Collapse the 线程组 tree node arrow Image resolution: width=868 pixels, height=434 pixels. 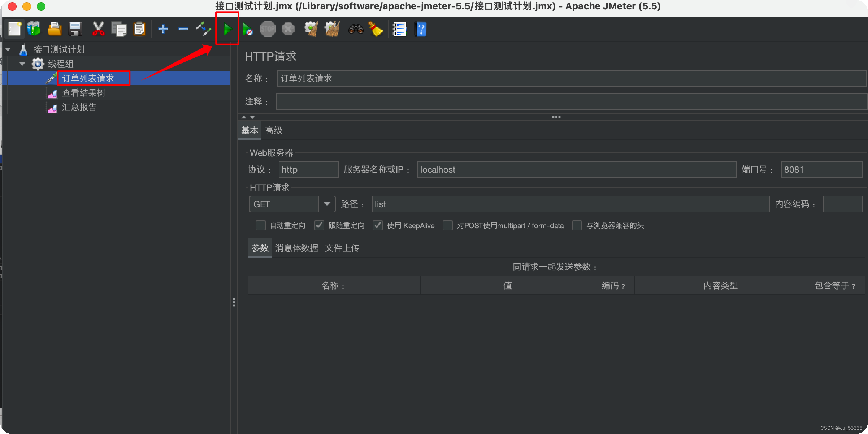click(x=22, y=64)
